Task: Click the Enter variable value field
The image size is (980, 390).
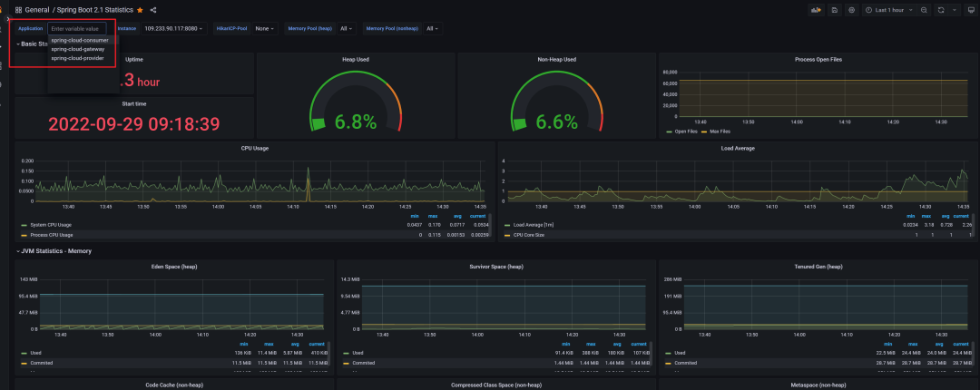Action: pos(77,29)
